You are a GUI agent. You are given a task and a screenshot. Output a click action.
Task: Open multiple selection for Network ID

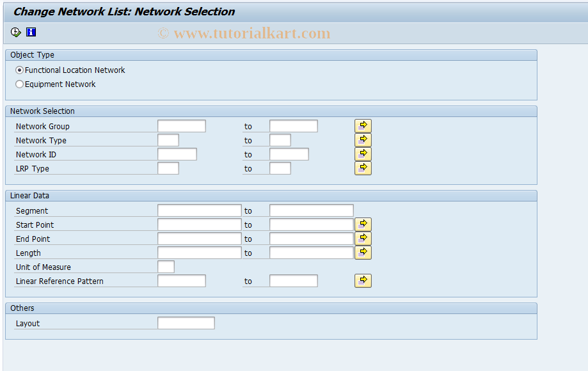[x=362, y=154]
